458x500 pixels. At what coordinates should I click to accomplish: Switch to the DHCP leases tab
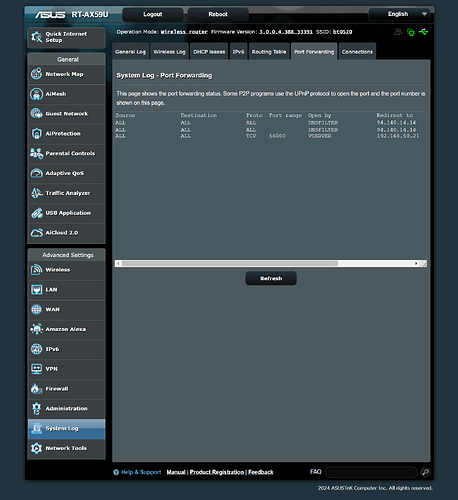click(209, 52)
